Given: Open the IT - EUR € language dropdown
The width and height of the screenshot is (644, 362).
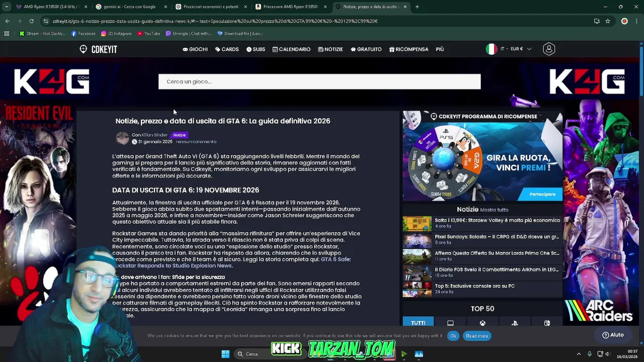Looking at the screenshot, I should (x=516, y=49).
